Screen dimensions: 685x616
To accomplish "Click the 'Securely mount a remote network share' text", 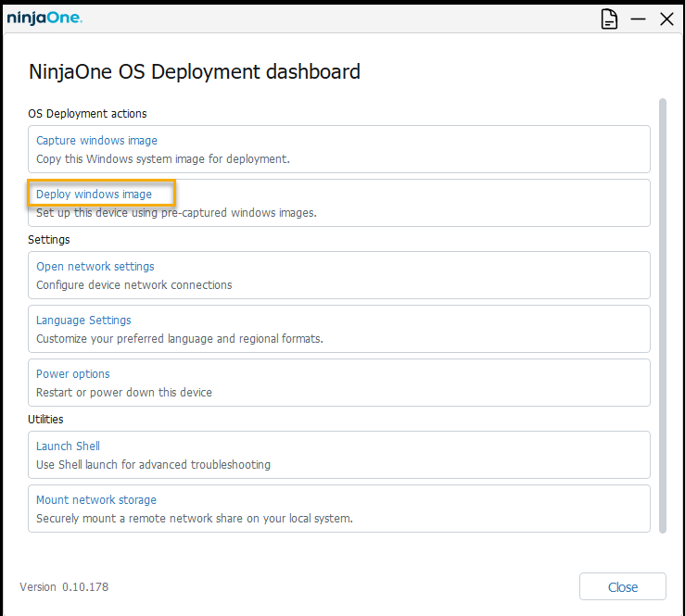I will [195, 519].
